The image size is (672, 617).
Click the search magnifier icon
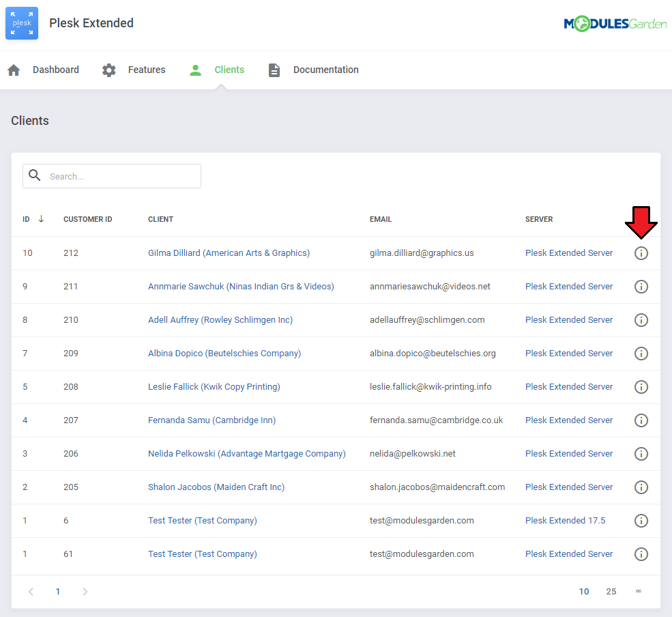click(x=34, y=175)
